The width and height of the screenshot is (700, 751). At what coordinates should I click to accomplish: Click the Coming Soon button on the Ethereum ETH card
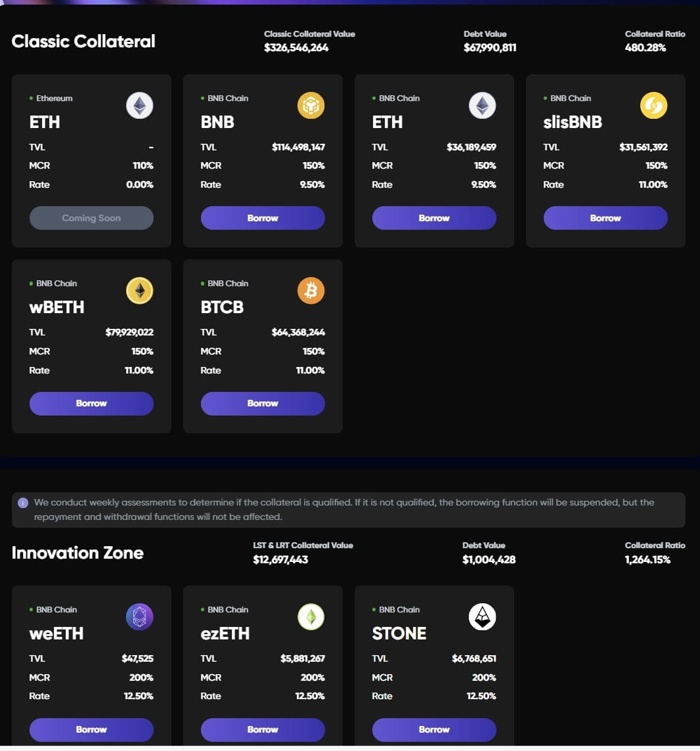(x=91, y=218)
